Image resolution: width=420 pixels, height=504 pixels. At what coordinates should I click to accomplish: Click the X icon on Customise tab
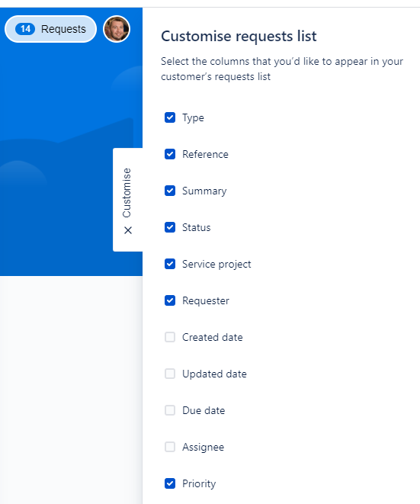[128, 230]
